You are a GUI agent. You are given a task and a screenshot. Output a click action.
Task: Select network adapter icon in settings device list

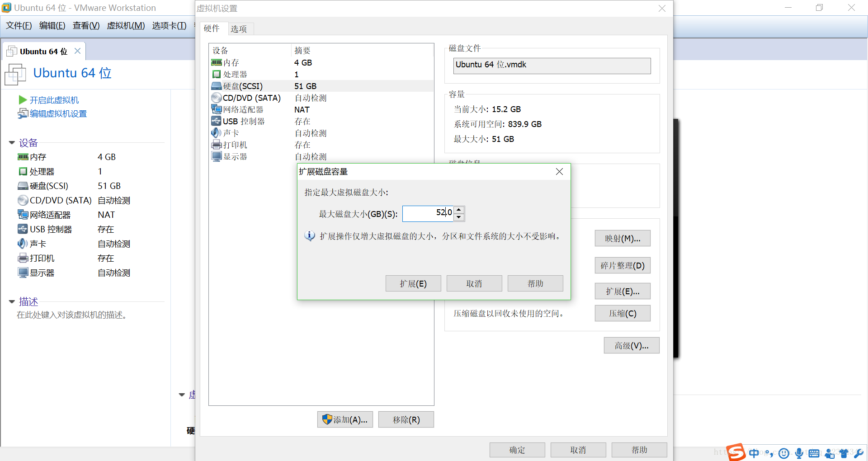(217, 109)
